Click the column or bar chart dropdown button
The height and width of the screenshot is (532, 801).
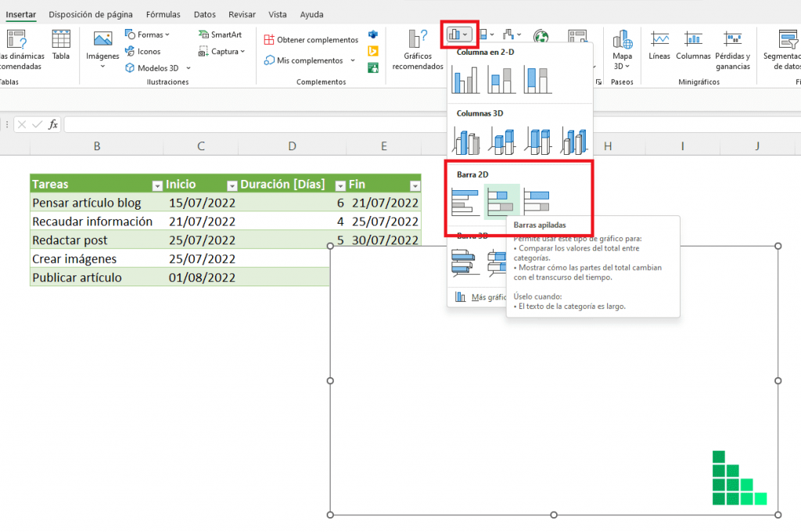pyautogui.click(x=458, y=34)
